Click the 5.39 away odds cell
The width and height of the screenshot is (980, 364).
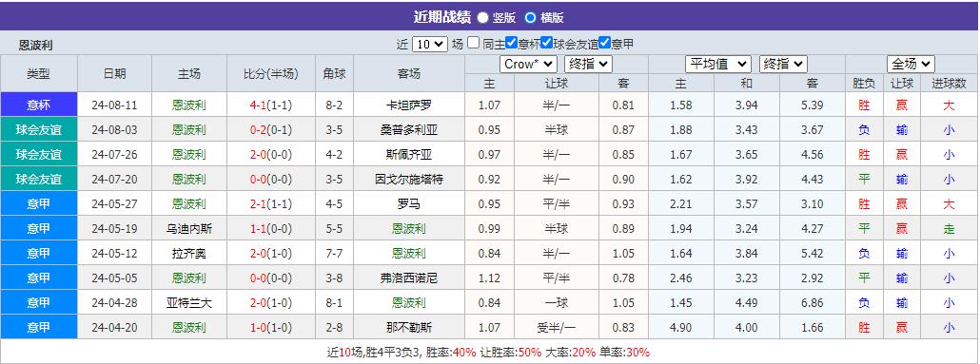(x=813, y=105)
